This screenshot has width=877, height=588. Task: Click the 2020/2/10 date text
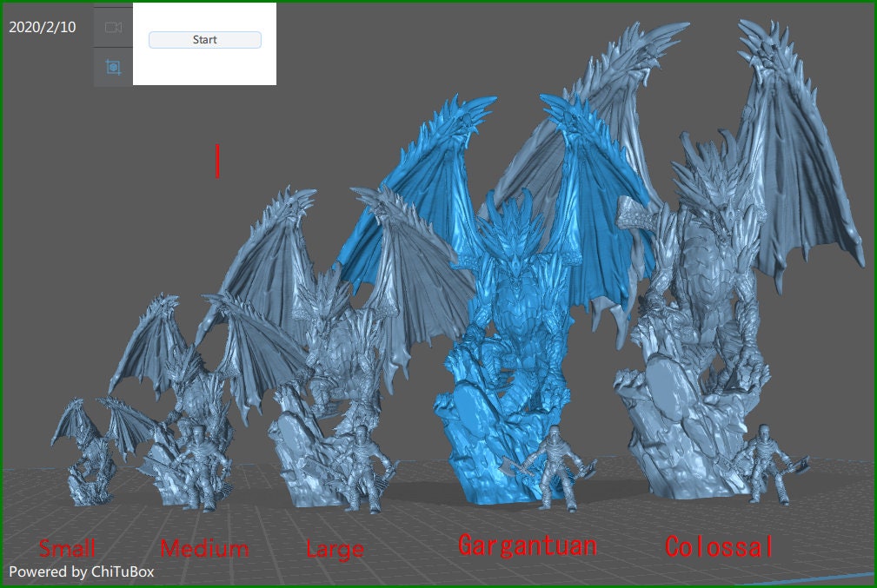43,27
